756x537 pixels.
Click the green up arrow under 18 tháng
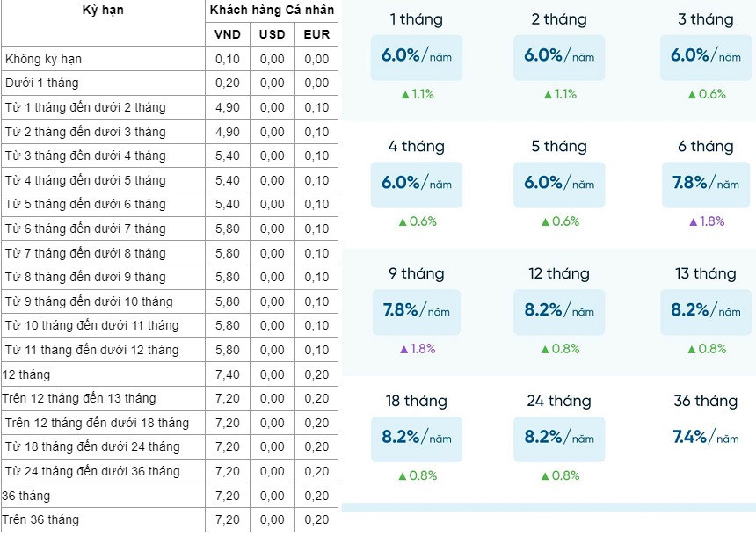tap(403, 476)
